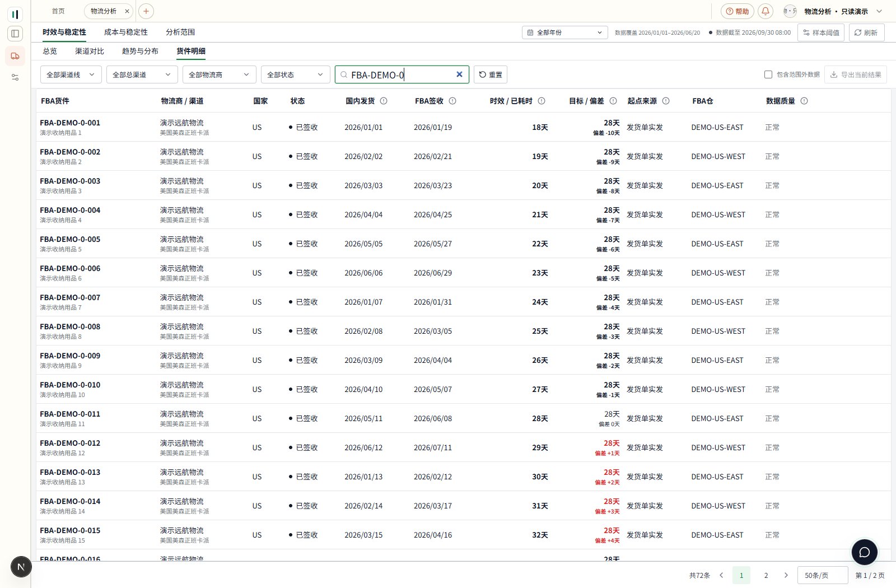The height and width of the screenshot is (588, 896).
Task: Click the 重置 reset button
Action: 491,74
